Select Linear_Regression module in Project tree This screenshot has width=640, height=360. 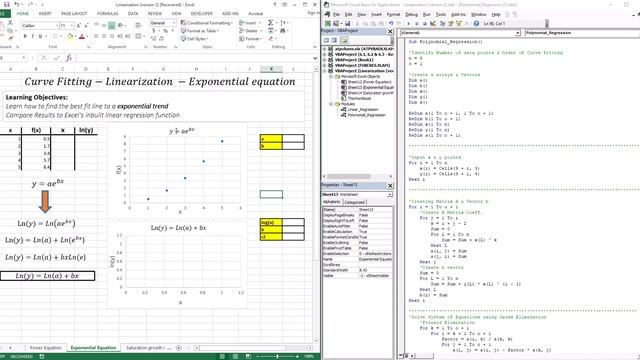363,109
